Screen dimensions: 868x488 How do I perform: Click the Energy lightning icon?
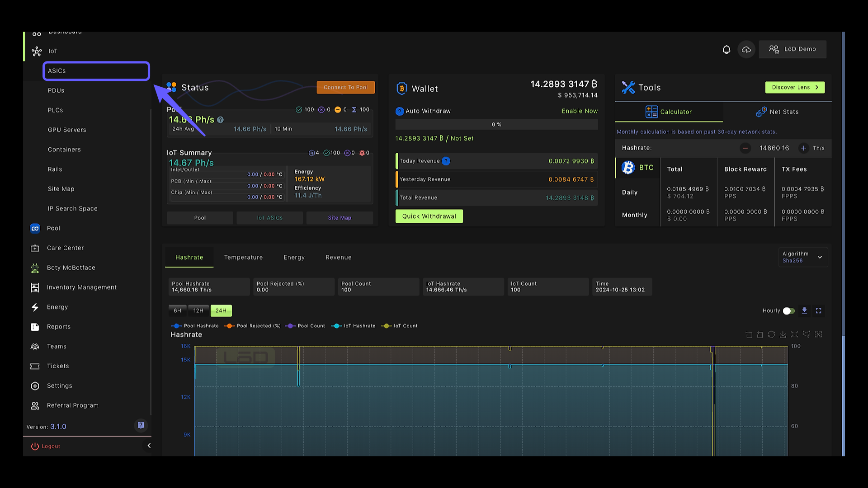coord(35,307)
